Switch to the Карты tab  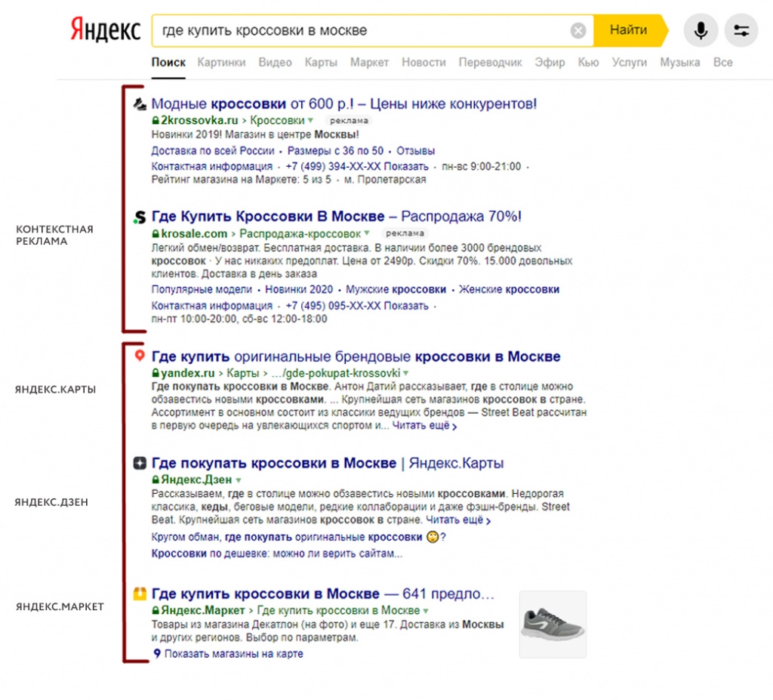coord(321,63)
